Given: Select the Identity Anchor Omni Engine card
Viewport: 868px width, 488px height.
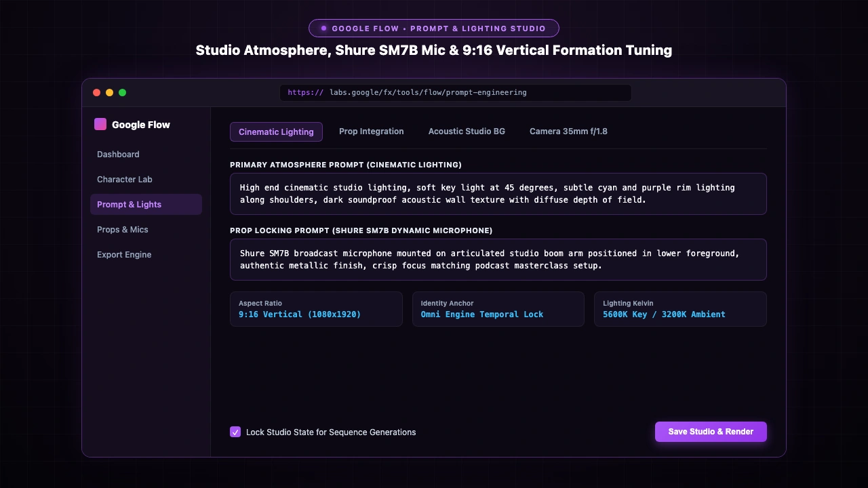Looking at the screenshot, I should [498, 309].
